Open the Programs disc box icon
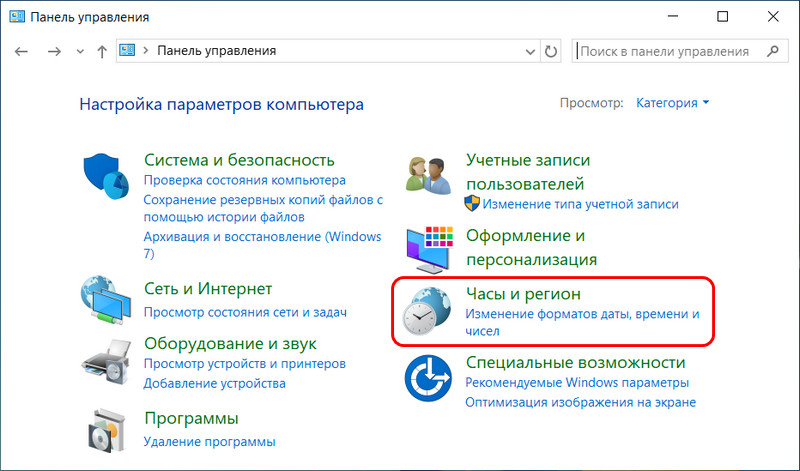This screenshot has width=800, height=471. [106, 430]
